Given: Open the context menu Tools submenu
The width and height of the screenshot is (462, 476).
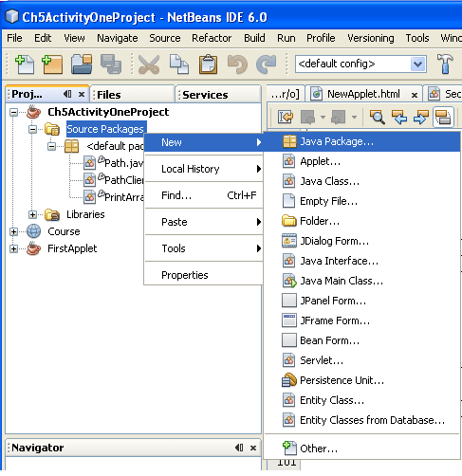Looking at the screenshot, I should pos(204,248).
